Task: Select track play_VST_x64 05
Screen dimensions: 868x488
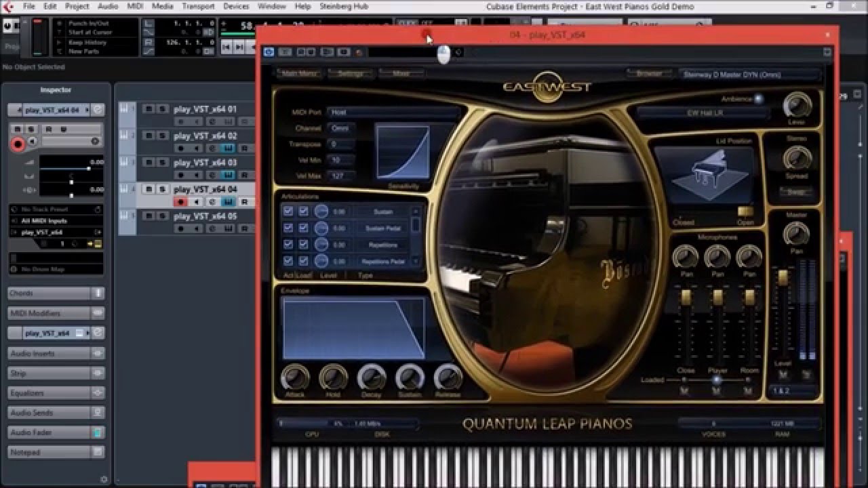Action: click(x=205, y=216)
